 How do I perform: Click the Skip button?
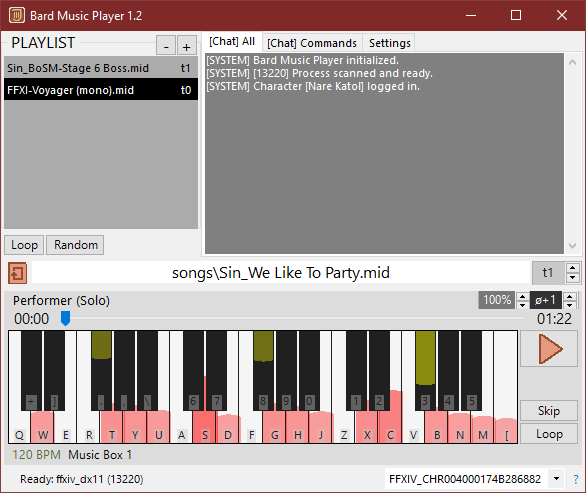pyautogui.click(x=549, y=411)
